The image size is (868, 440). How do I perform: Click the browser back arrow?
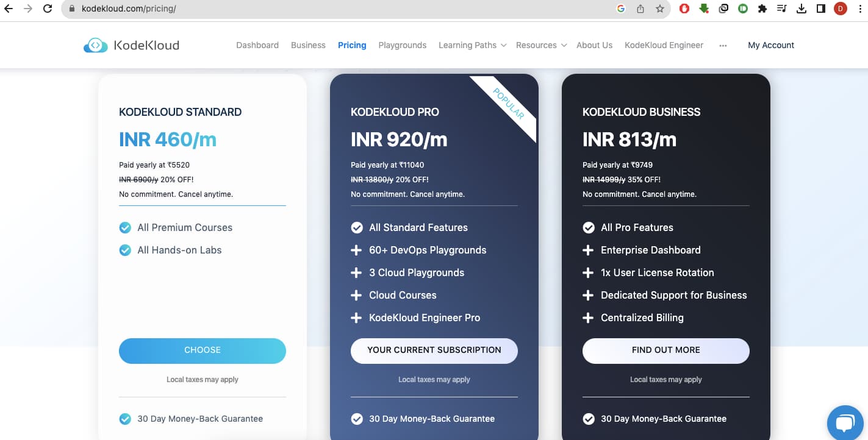pyautogui.click(x=9, y=9)
